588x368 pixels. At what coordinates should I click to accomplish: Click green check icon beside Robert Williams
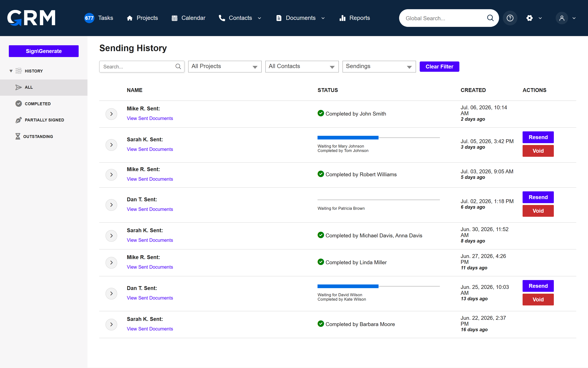pyautogui.click(x=321, y=174)
